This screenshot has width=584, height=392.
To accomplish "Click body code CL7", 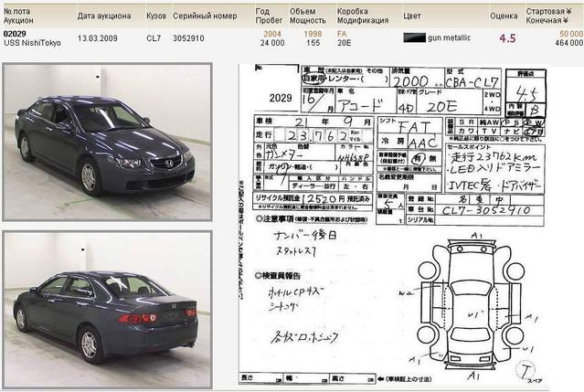I will (154, 38).
